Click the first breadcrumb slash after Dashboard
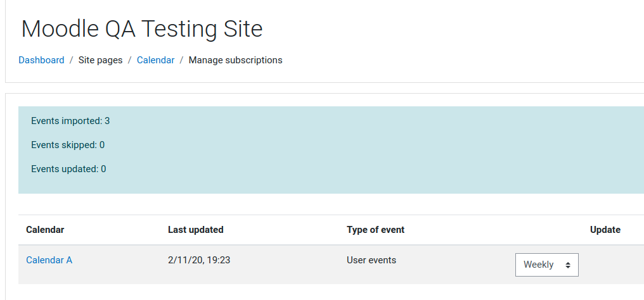This screenshot has height=300, width=644. coord(72,60)
